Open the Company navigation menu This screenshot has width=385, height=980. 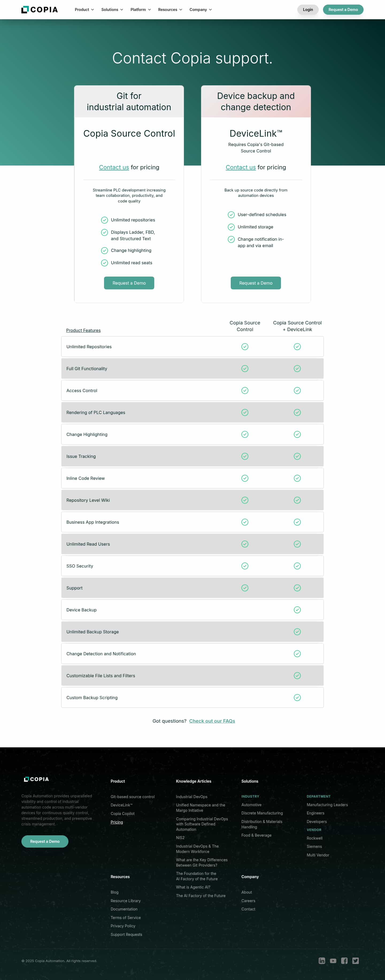201,10
